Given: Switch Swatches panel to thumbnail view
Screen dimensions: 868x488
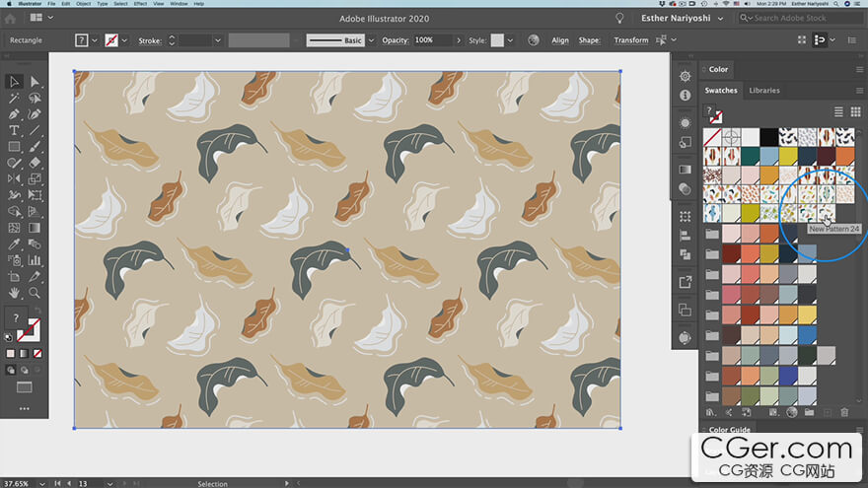Looking at the screenshot, I should click(x=856, y=111).
